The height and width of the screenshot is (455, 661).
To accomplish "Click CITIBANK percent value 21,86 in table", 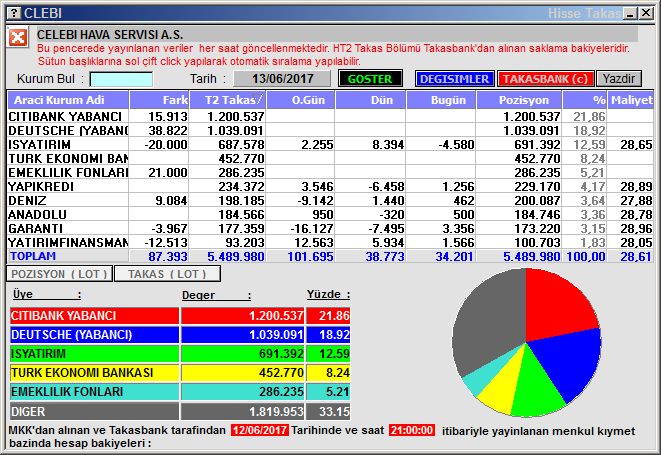I will [589, 116].
